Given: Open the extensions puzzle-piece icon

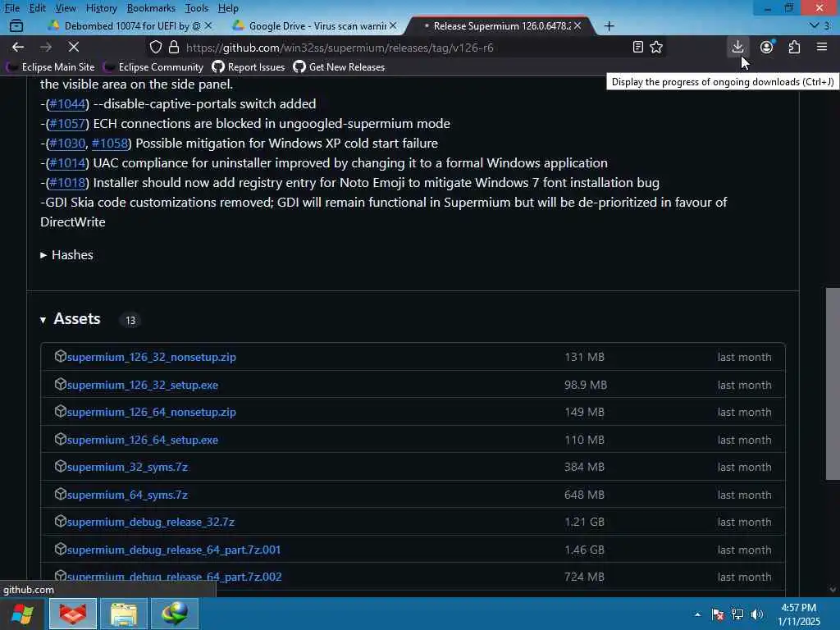Looking at the screenshot, I should pos(794,47).
